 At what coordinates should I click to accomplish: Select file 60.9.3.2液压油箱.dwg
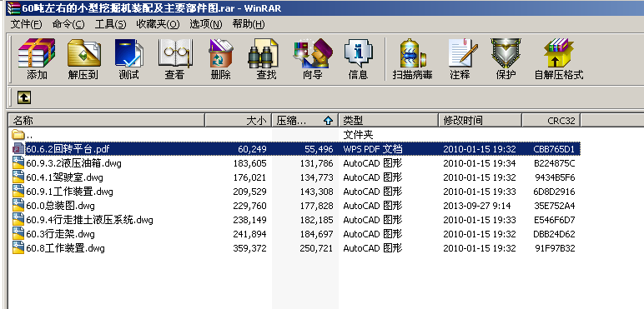[73, 163]
